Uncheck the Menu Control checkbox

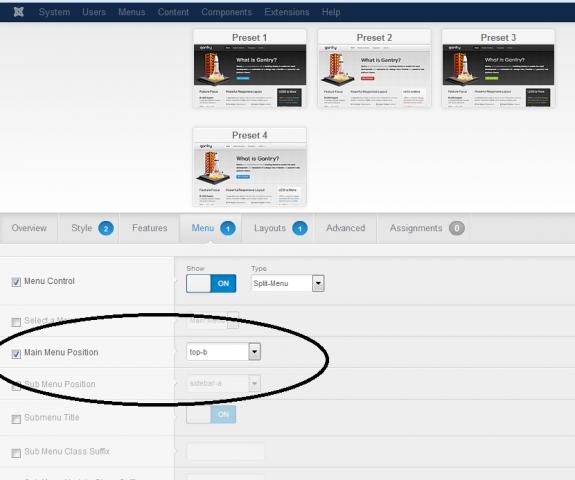16,282
